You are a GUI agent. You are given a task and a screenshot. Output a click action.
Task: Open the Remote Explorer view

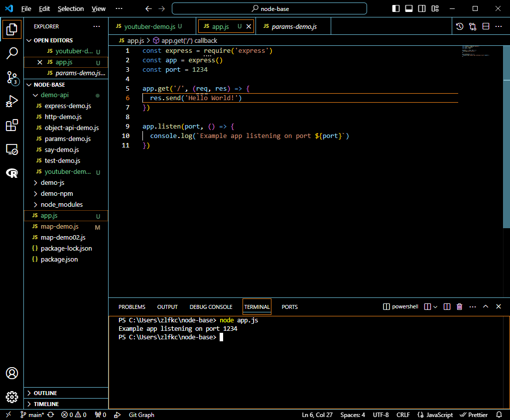pos(12,149)
